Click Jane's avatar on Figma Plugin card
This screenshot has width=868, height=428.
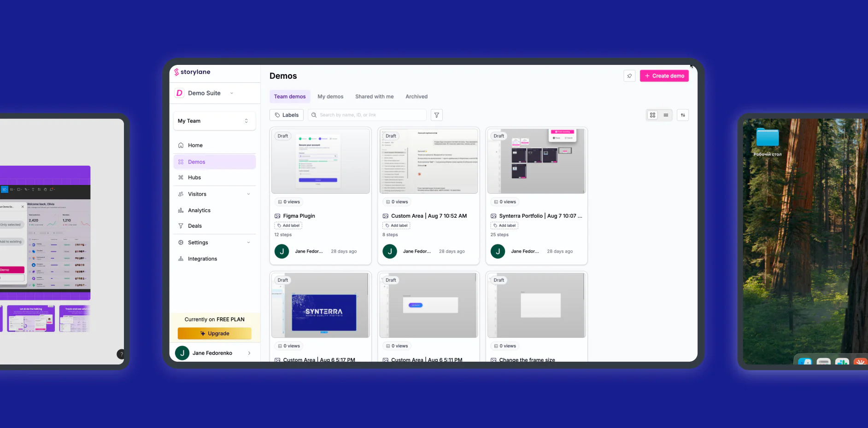282,251
